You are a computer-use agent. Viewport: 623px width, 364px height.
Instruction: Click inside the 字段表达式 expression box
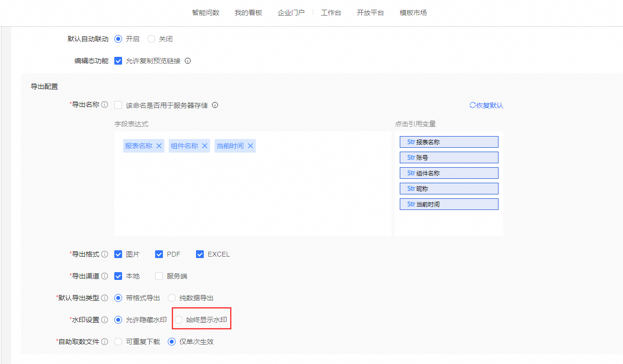tap(252, 194)
